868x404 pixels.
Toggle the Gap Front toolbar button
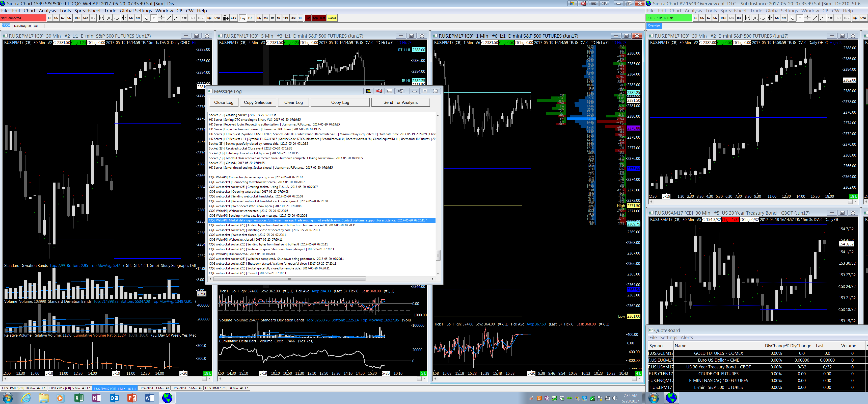[319, 18]
